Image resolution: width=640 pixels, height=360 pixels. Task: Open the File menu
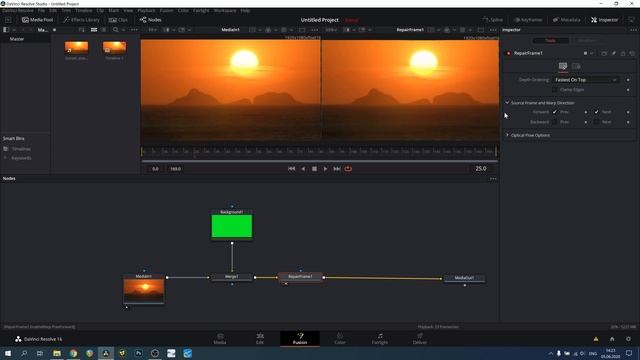(x=41, y=10)
